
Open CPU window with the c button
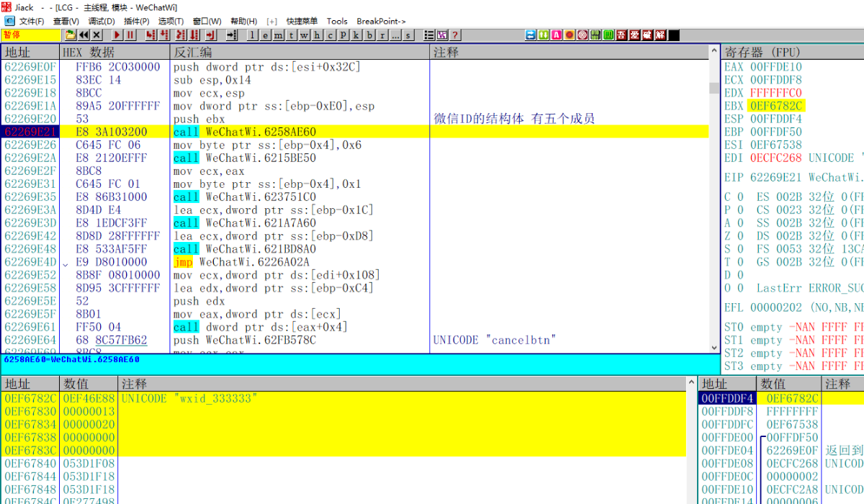pyautogui.click(x=330, y=35)
